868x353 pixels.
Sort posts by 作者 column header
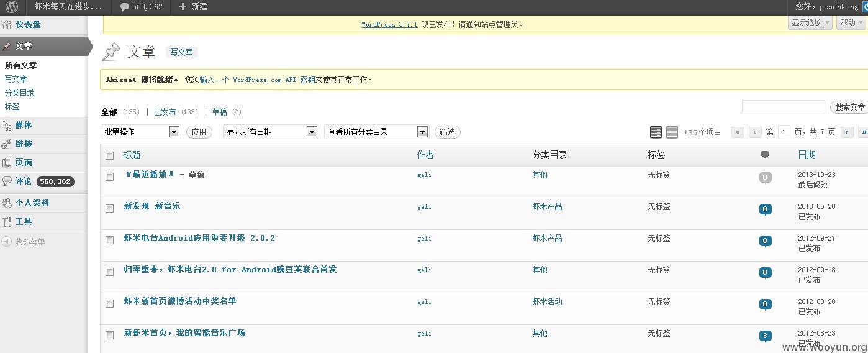pos(425,155)
